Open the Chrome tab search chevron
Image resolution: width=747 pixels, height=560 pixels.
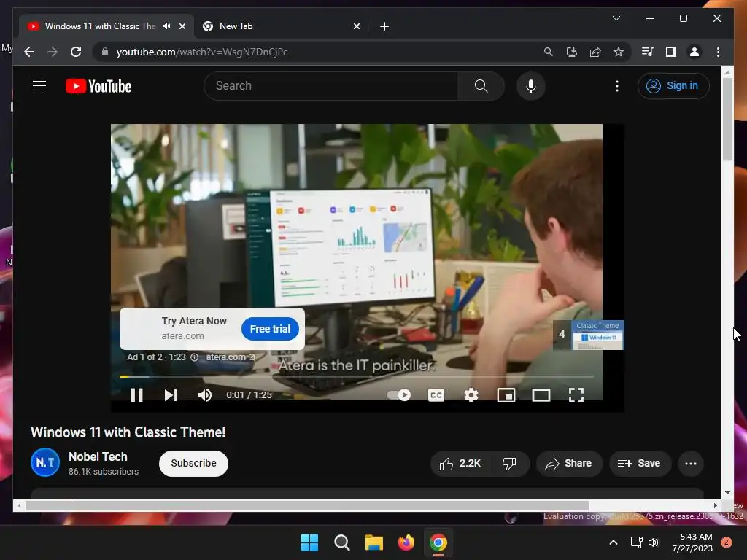[x=616, y=18]
